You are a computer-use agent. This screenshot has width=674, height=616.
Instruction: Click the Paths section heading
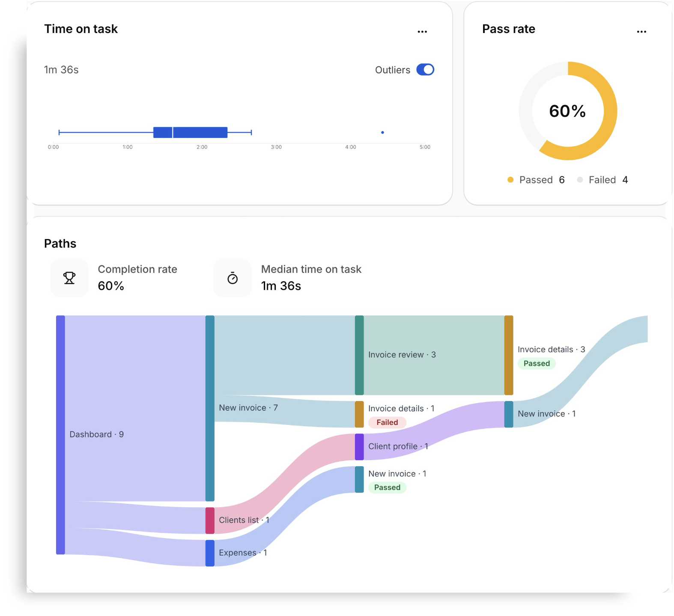60,243
